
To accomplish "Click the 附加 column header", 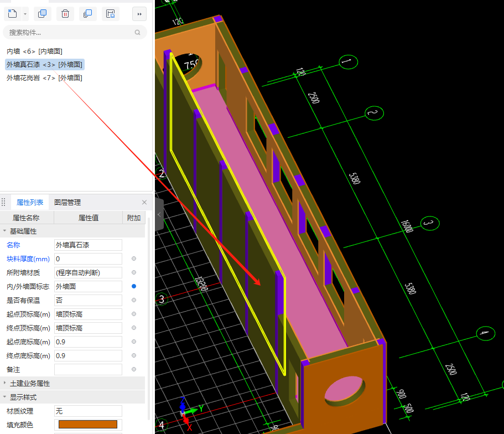I will (x=134, y=218).
